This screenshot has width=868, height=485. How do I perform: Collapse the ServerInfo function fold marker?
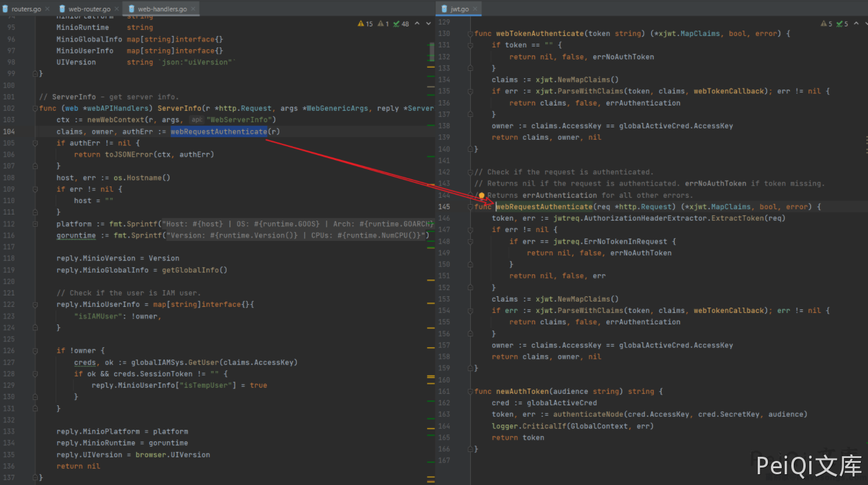[x=35, y=109]
